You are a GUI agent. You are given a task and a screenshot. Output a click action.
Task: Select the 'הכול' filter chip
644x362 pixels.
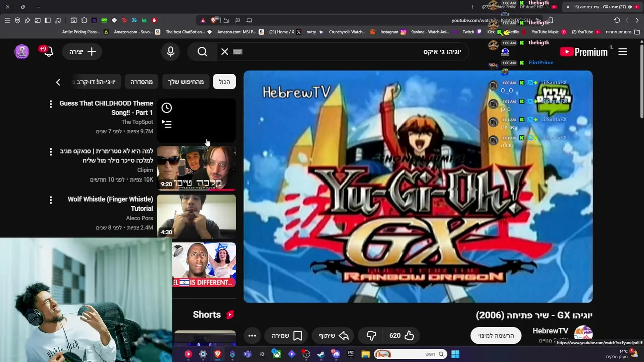[x=224, y=82]
